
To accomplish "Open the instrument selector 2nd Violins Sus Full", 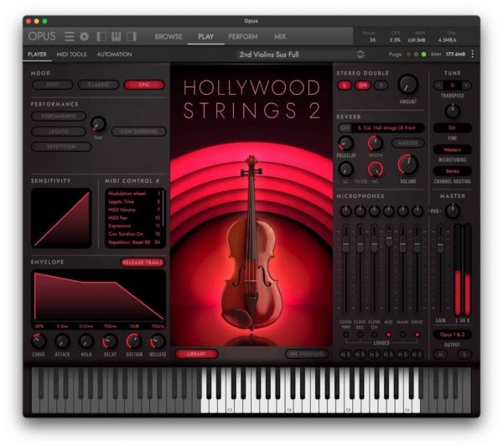I will (x=301, y=55).
